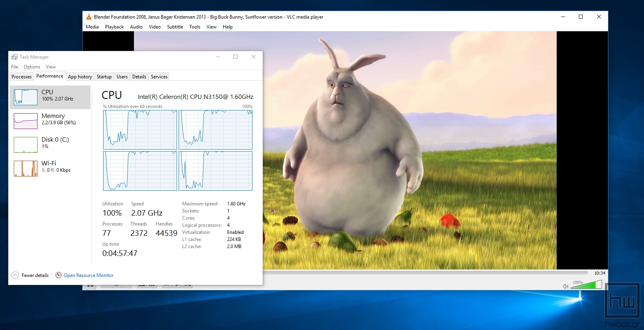Adjust the VLC green volume slider

pos(586,285)
